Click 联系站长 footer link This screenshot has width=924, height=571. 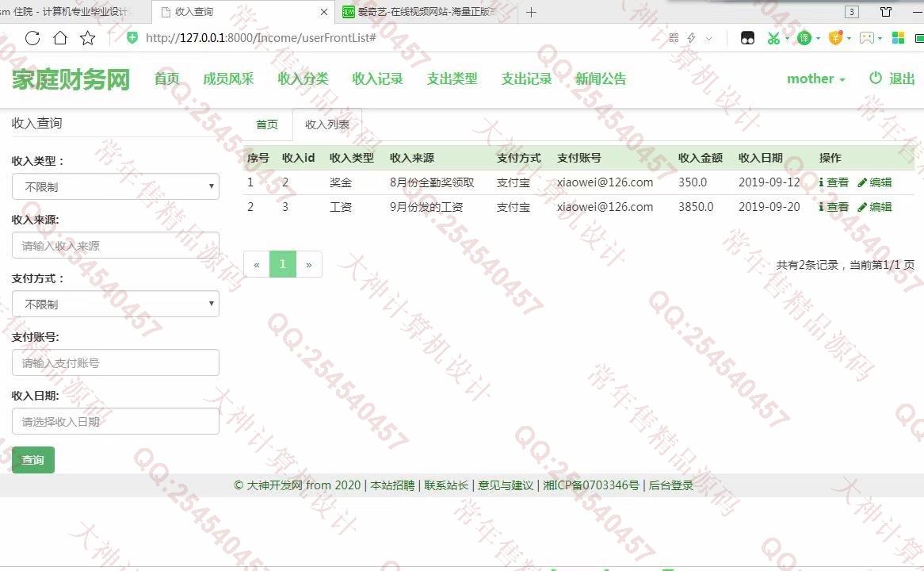click(x=446, y=485)
